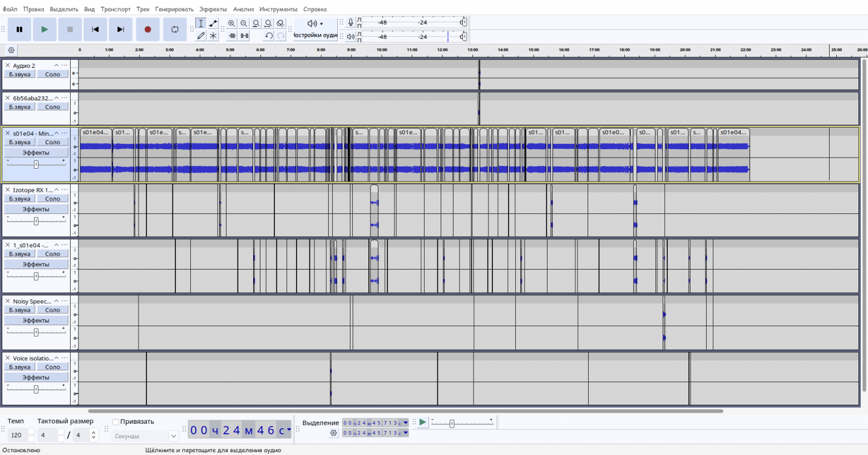Solo the Noisy Speech track
Viewport: 868px width, 455px height.
[x=52, y=310]
